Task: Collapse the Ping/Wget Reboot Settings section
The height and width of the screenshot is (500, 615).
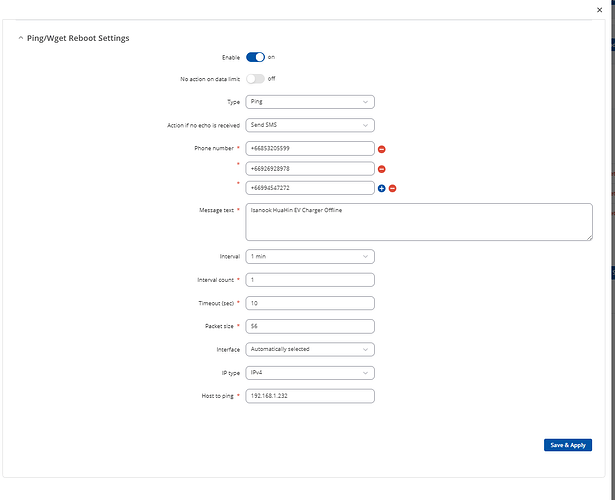Action: [21, 38]
